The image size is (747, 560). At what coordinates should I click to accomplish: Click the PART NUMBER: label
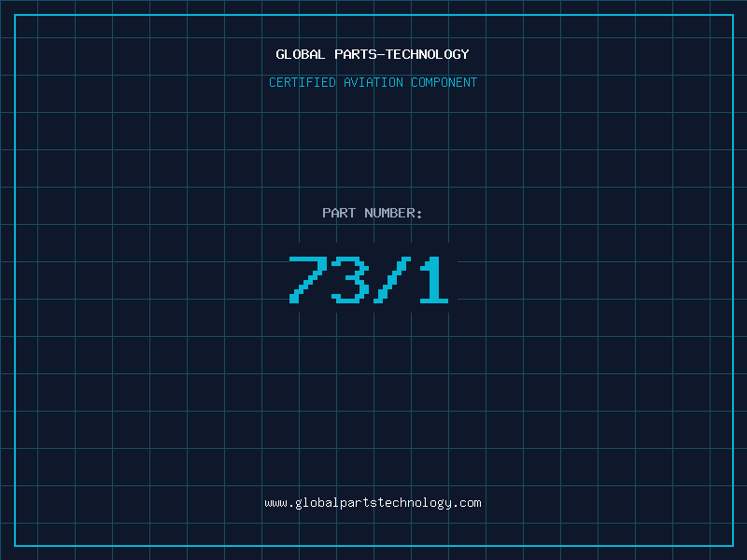click(x=373, y=213)
